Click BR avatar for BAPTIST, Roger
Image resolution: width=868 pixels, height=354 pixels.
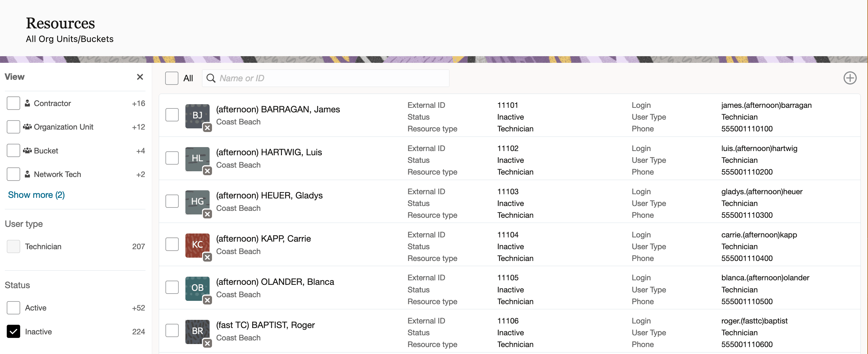point(197,331)
